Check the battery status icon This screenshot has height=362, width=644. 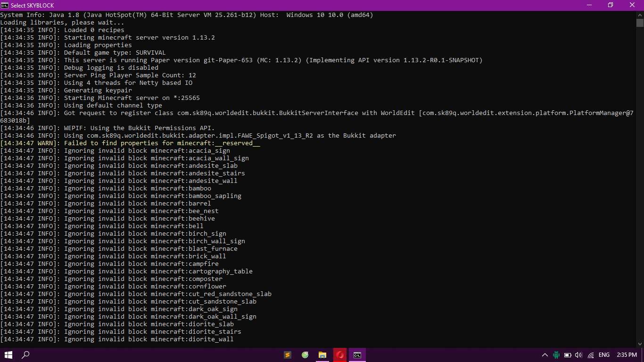(x=568, y=355)
